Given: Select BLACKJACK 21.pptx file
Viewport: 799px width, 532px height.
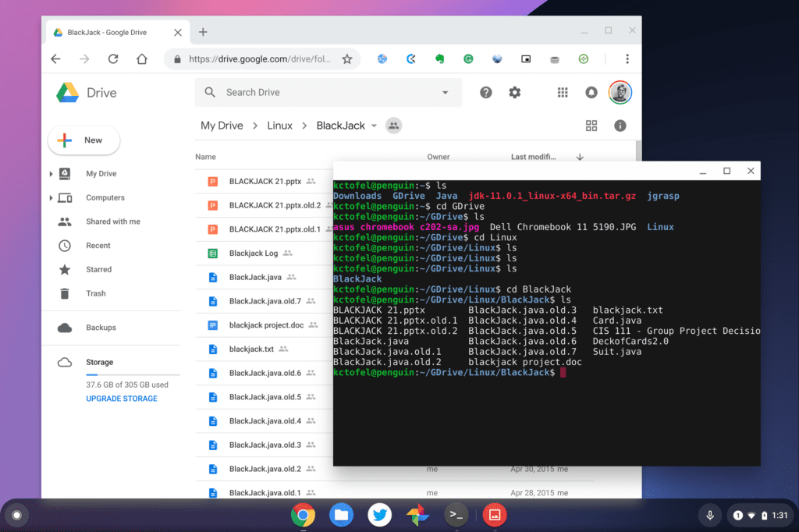Looking at the screenshot, I should 264,182.
